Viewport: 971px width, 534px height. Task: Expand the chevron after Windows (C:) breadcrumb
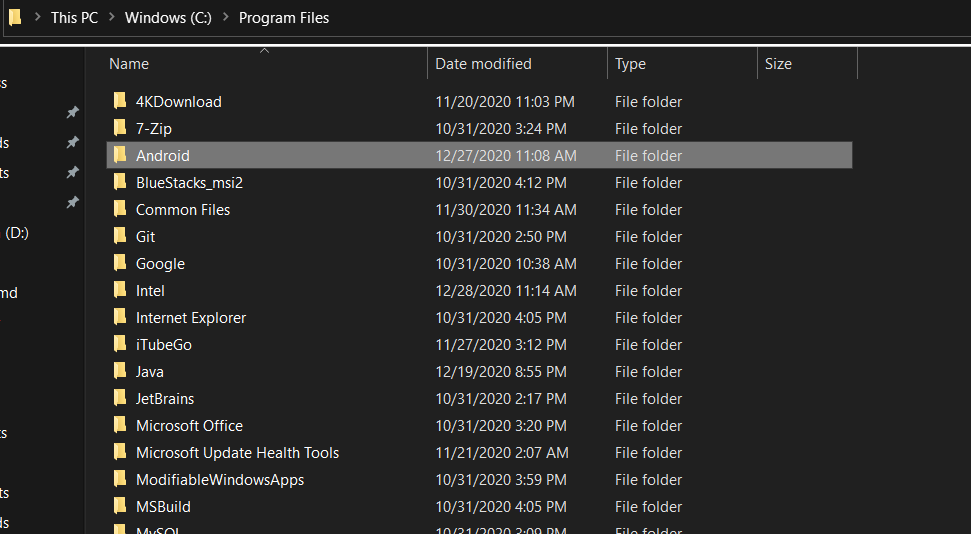click(225, 18)
